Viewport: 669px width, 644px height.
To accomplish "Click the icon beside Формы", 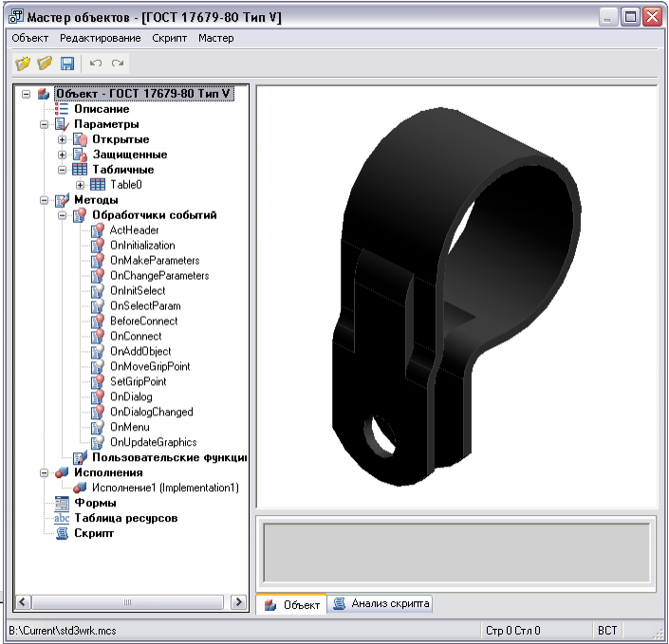I will click(62, 504).
